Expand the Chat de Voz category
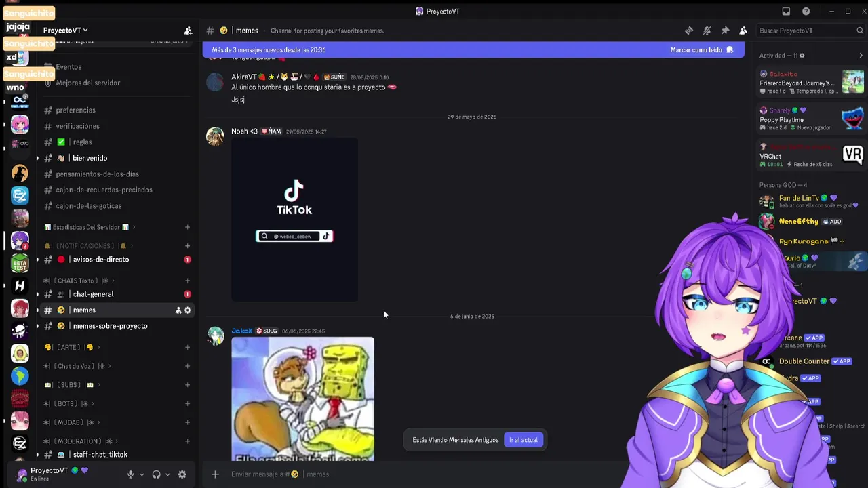The image size is (868, 488). pos(77,367)
